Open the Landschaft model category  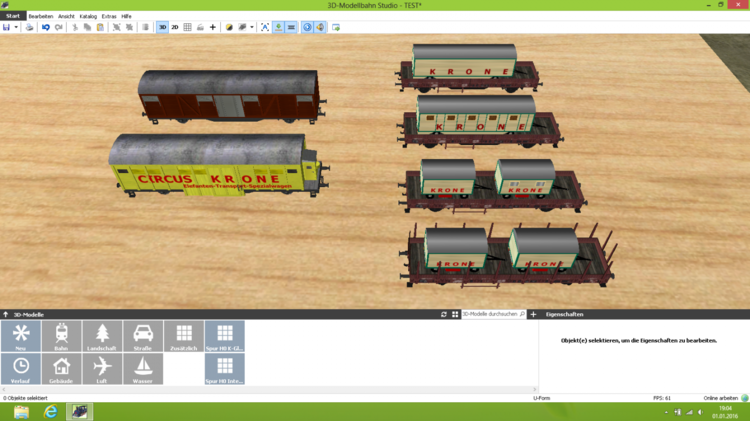tap(102, 336)
